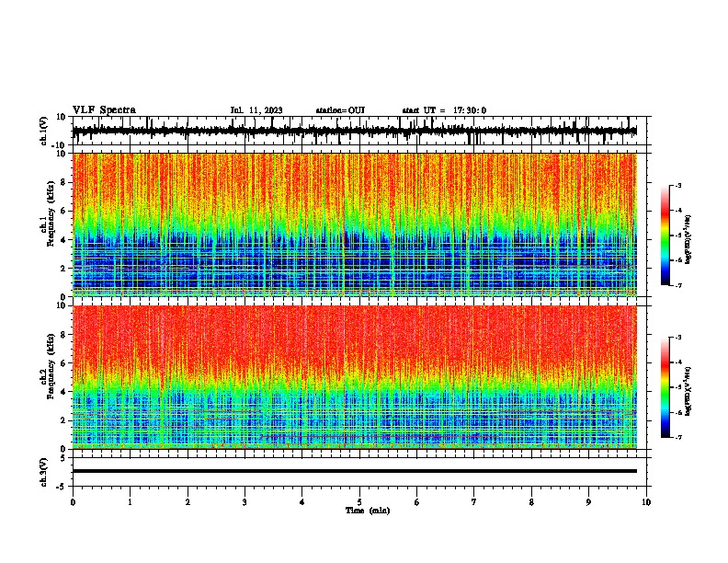
Task: Click the '-7' label on the ch.2 color bar
Action: (677, 437)
